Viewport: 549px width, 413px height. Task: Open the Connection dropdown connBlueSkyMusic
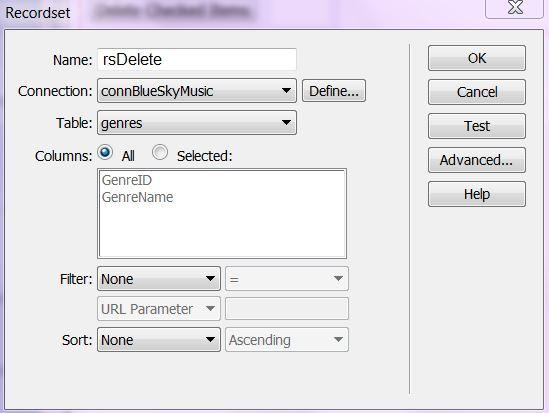click(x=197, y=91)
